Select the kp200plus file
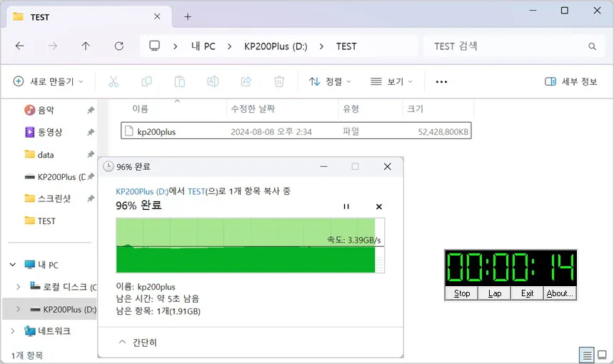Screen dimensions: 614x364 [156, 131]
